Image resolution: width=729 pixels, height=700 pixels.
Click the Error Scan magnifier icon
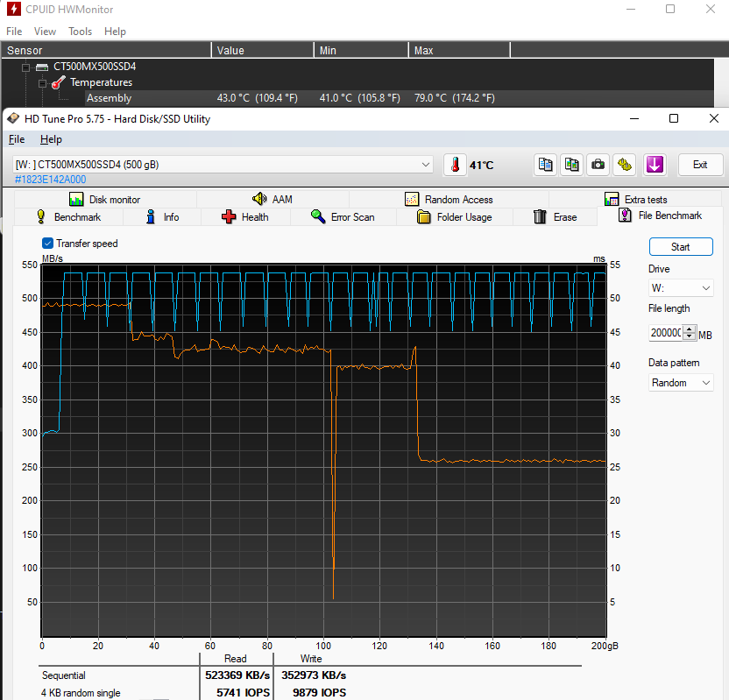point(318,216)
